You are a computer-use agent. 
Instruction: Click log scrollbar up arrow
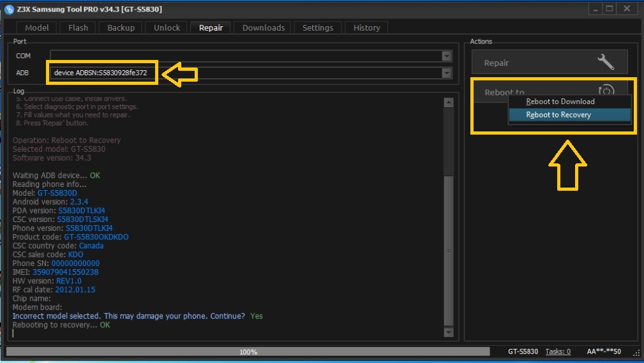[x=449, y=103]
